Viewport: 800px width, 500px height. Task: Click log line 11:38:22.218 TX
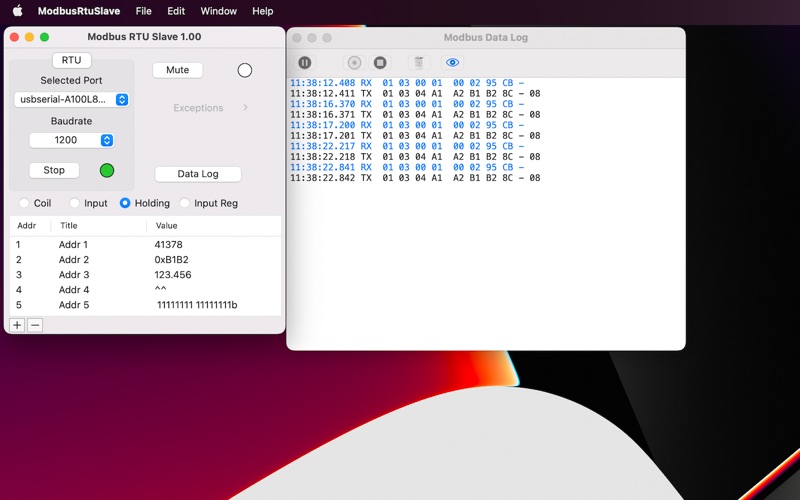415,157
